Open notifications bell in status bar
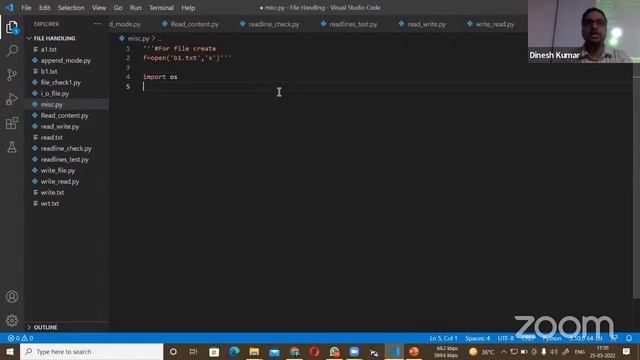The image size is (640, 360). click(x=629, y=338)
